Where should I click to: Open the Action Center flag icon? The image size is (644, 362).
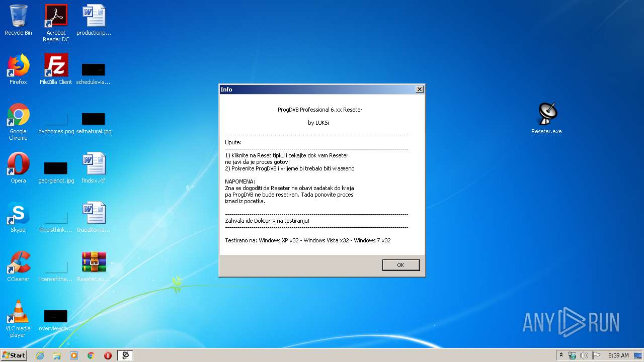(x=596, y=355)
